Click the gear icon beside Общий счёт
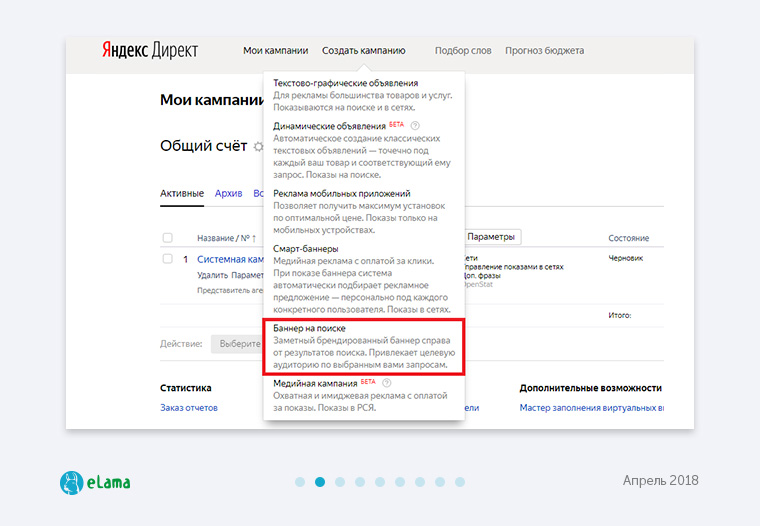This screenshot has width=760, height=526. click(x=257, y=146)
